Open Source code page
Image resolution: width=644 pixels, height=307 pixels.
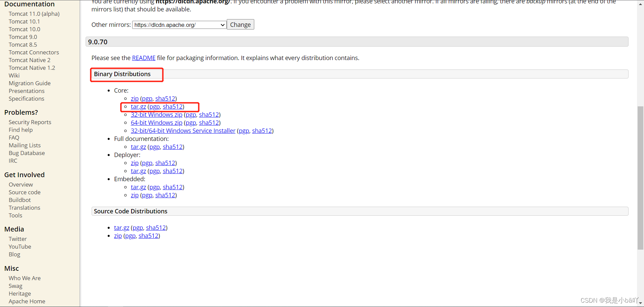click(24, 192)
